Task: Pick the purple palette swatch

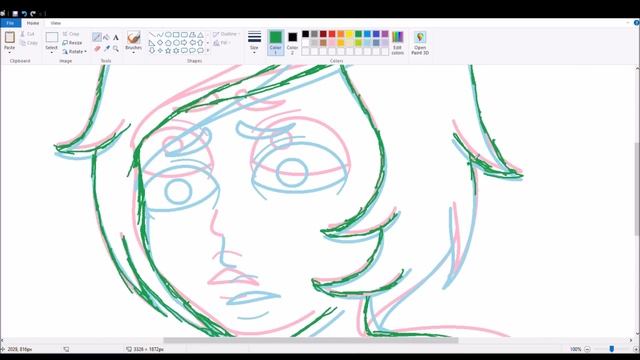Action: tap(385, 34)
